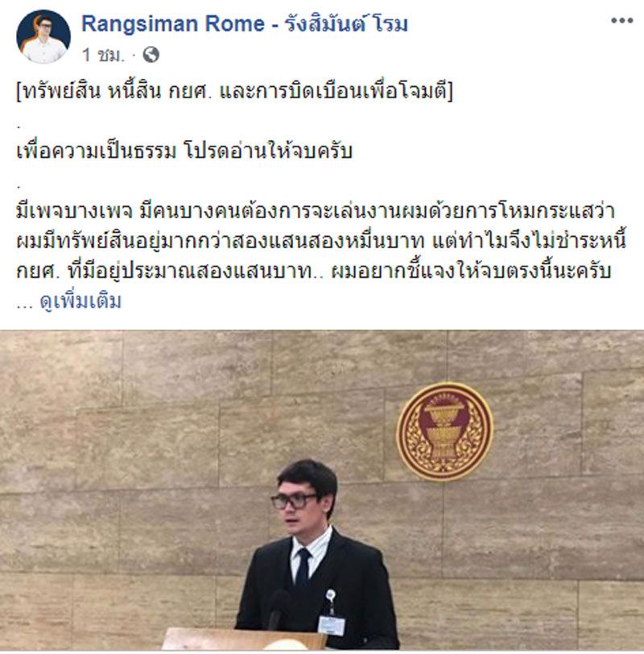Click the parliament emblem on the wall
The width and height of the screenshot is (644, 654).
coord(444,431)
